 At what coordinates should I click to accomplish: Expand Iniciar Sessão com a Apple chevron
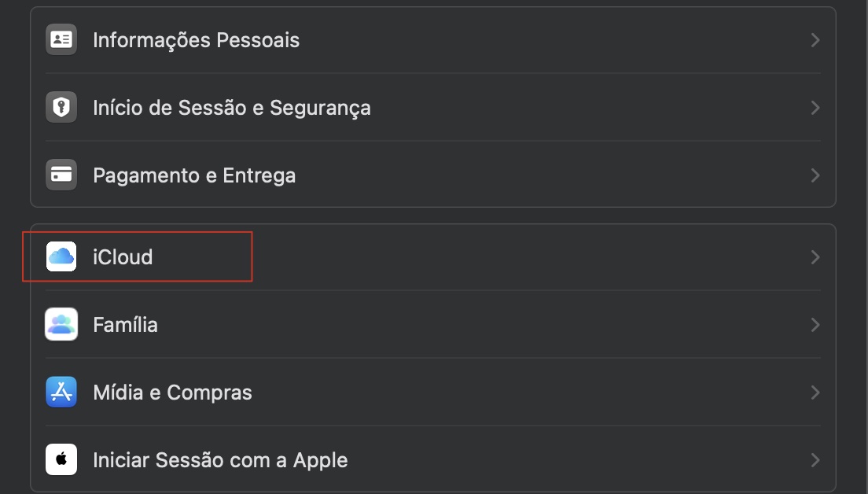point(815,459)
